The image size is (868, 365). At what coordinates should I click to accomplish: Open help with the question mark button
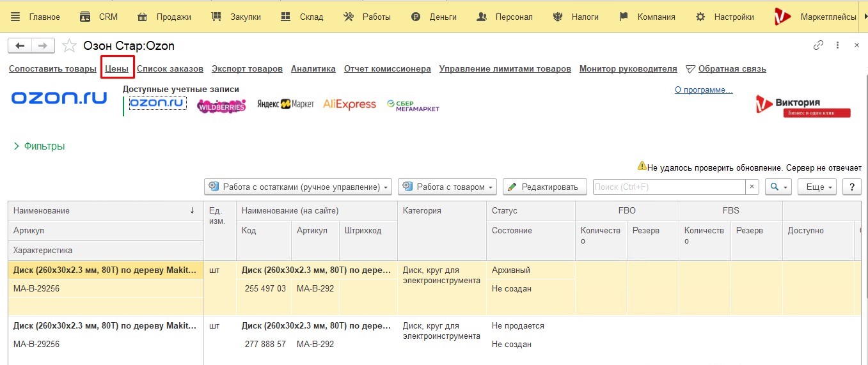851,187
